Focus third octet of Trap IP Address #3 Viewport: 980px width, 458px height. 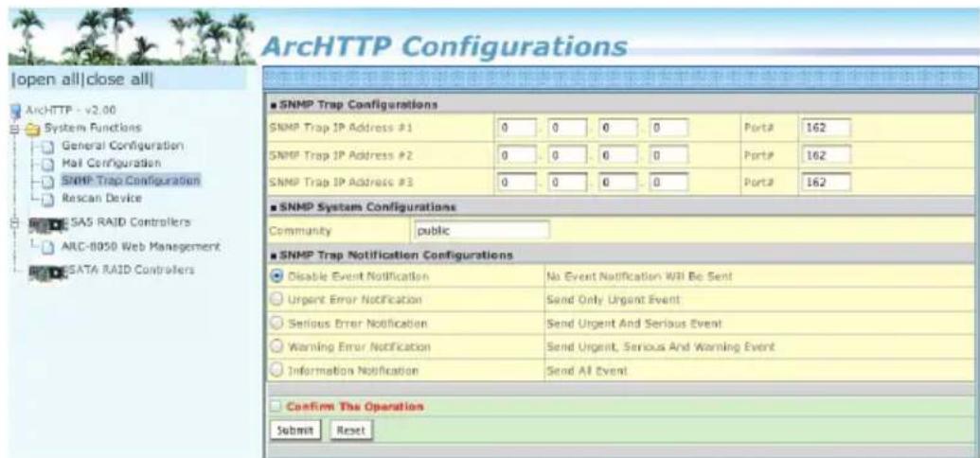coord(617,182)
